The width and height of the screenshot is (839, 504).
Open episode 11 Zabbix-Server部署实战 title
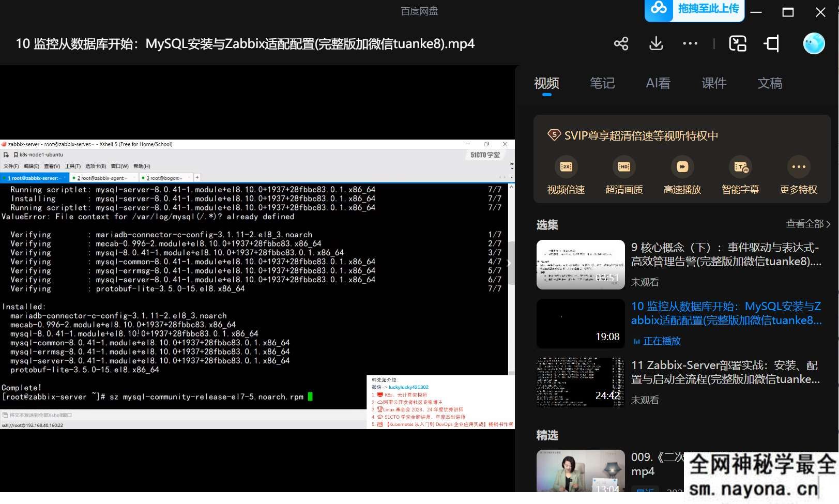point(725,372)
